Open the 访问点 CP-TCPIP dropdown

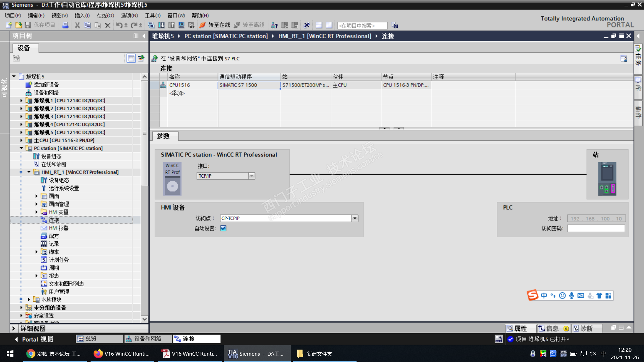click(x=355, y=218)
